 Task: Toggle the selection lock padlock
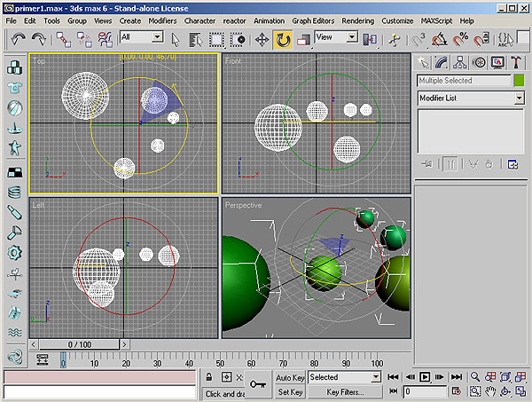point(209,377)
